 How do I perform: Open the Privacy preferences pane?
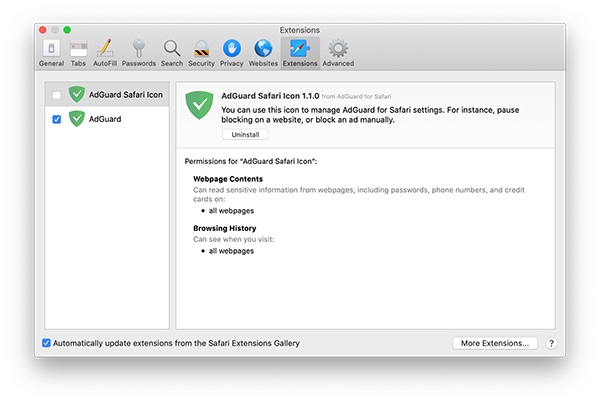click(x=231, y=52)
